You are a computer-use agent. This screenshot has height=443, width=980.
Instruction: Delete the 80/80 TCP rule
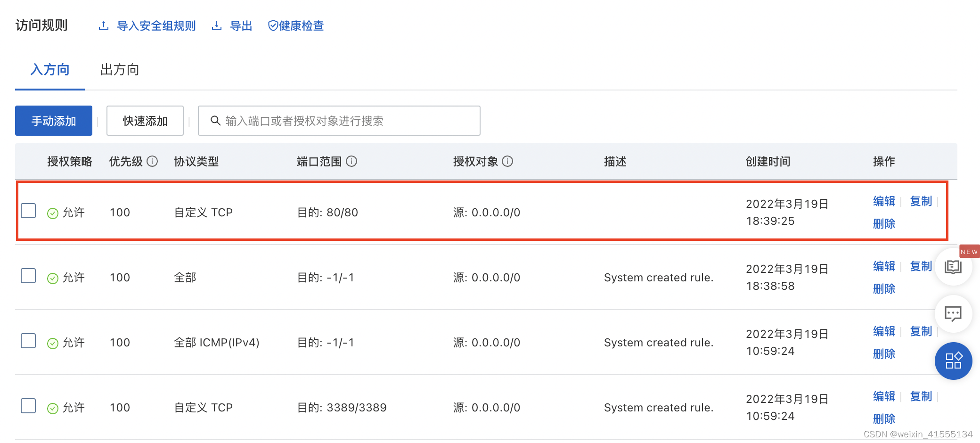coord(884,223)
